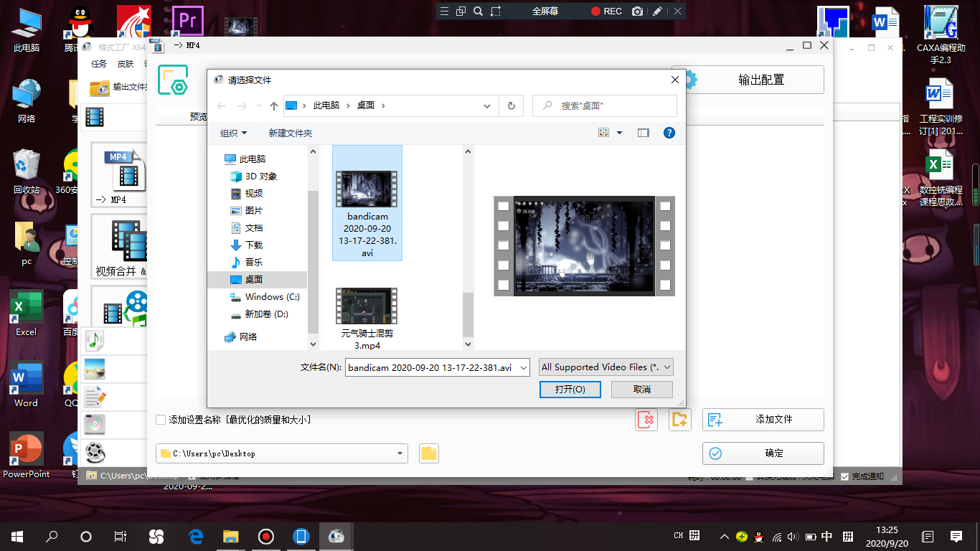Open the Excel desktop shortcut
Screen dimensions: 980x551
click(x=26, y=314)
